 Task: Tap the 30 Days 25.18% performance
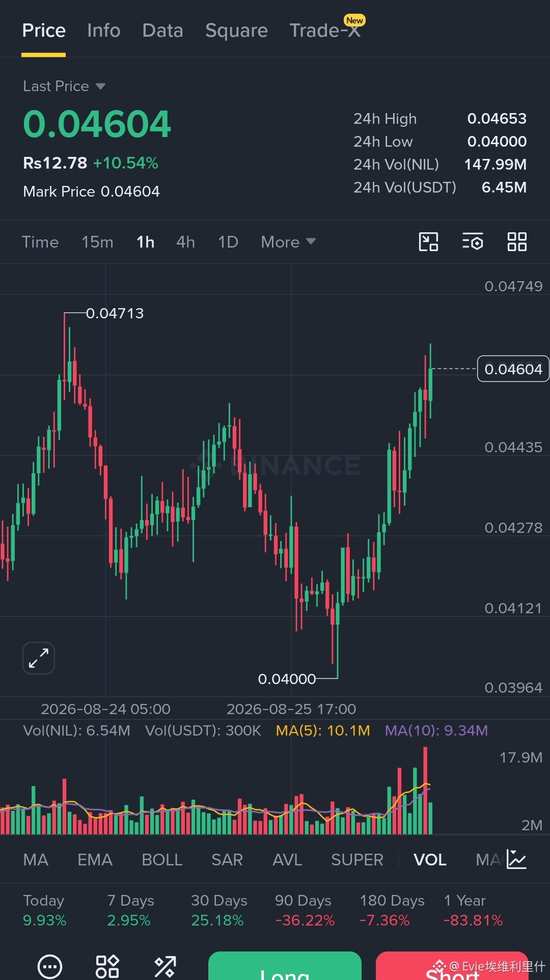[x=219, y=910]
